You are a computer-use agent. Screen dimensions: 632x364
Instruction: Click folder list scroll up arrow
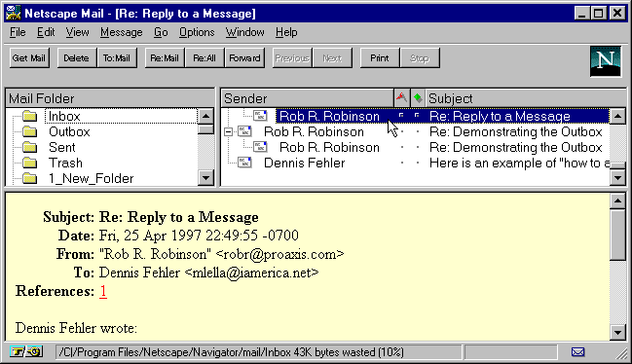[x=205, y=117]
